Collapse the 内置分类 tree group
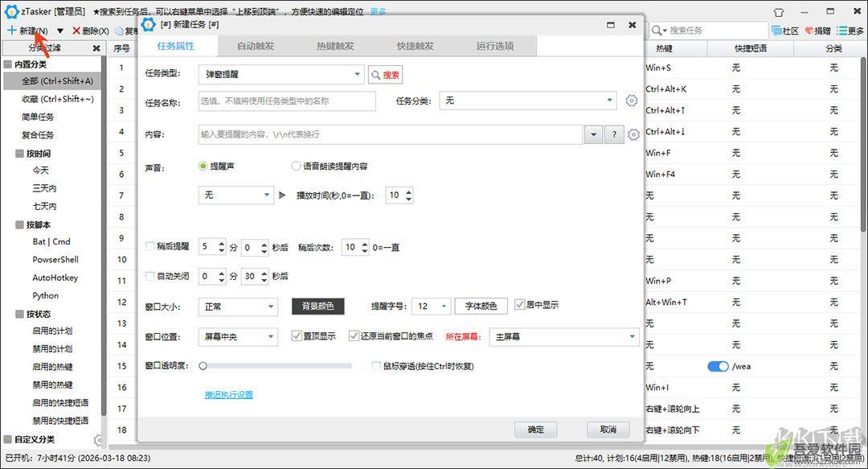This screenshot has width=868, height=469. (8, 64)
